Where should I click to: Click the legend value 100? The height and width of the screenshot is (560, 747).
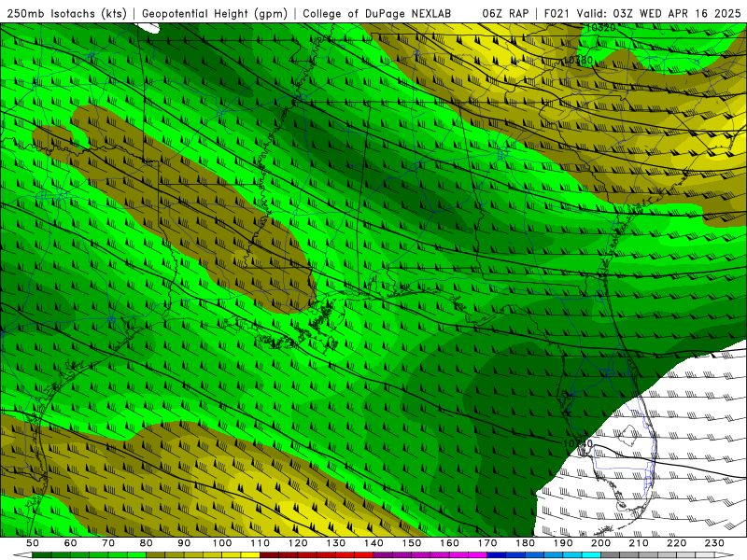222,543
